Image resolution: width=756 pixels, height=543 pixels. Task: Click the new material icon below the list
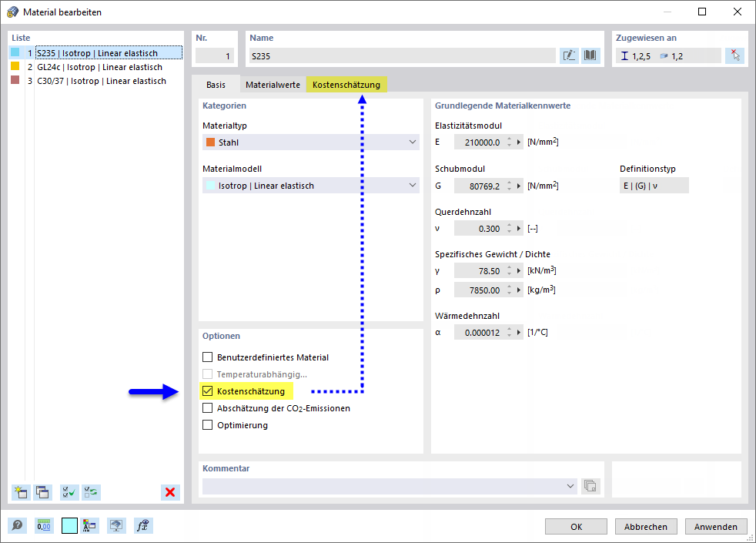coord(21,492)
